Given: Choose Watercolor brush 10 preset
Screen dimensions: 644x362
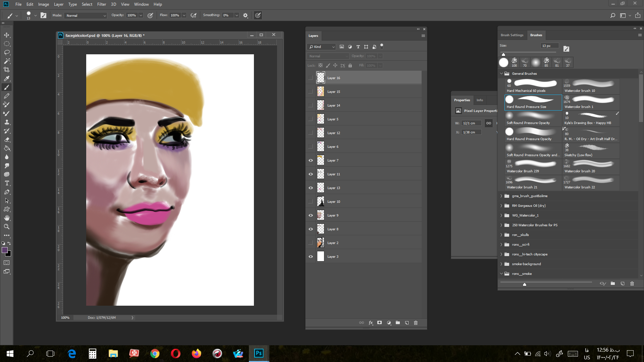Looking at the screenshot, I should tap(591, 86).
